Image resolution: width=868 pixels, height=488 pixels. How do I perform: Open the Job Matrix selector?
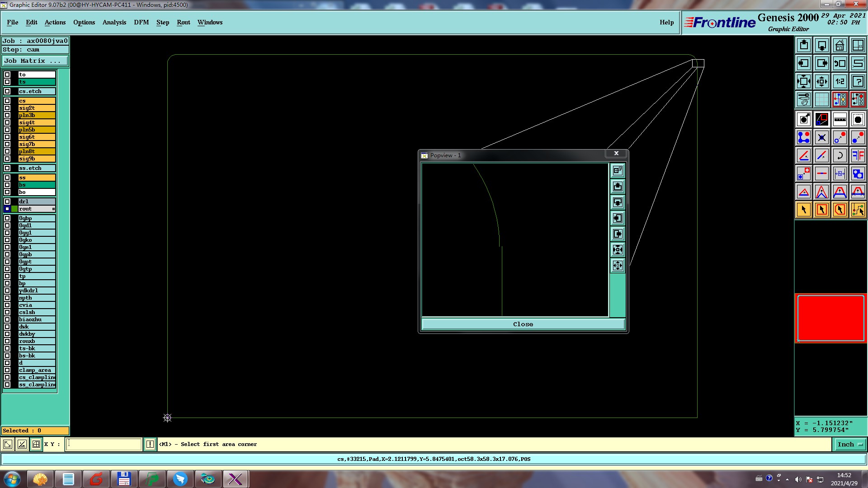coord(35,61)
